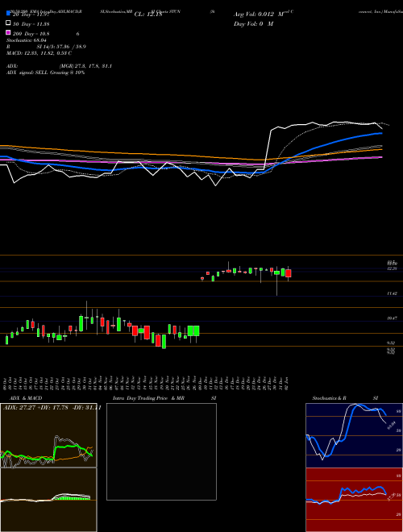This screenshot has height=532, width=403.
Task: Click 'ADX signal: SELL Growing @ 10%' text
Action: (45, 73)
